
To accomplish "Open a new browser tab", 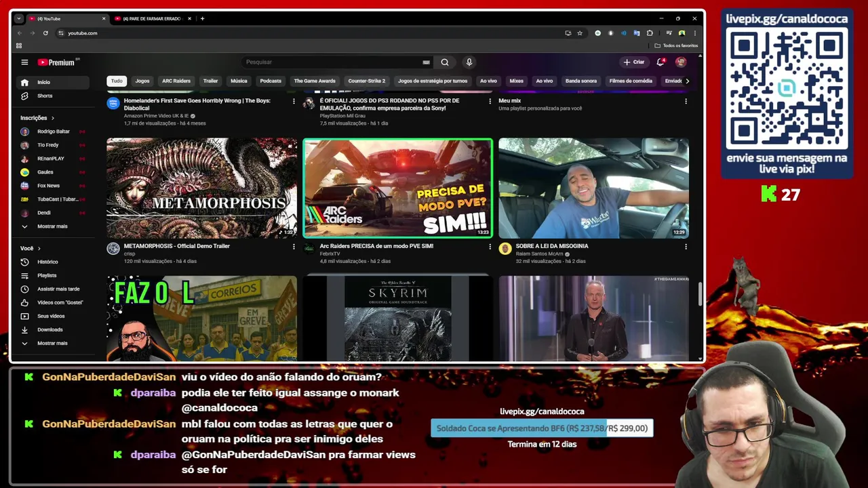I will (x=202, y=19).
